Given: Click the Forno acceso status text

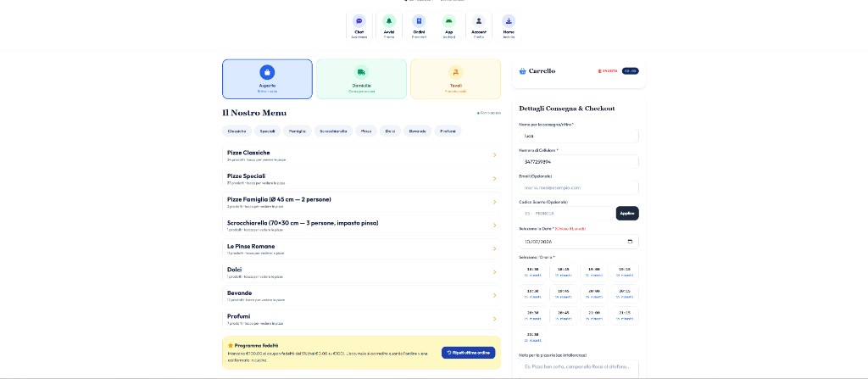Looking at the screenshot, I should (x=489, y=113).
